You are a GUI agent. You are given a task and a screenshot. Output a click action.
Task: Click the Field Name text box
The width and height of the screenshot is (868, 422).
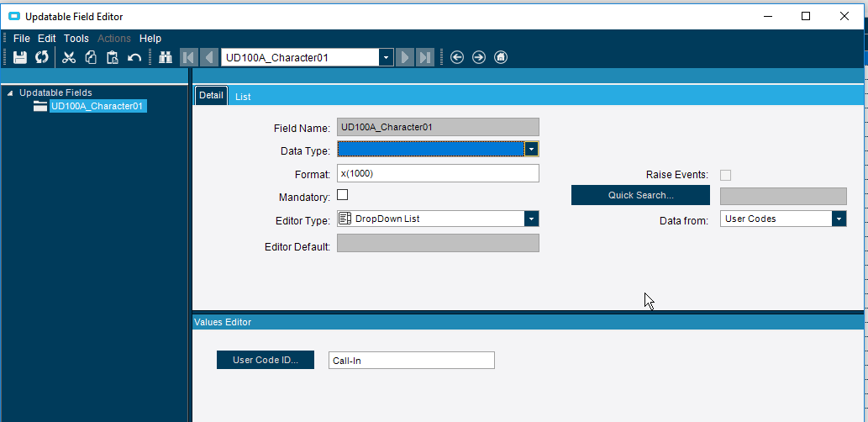(438, 128)
